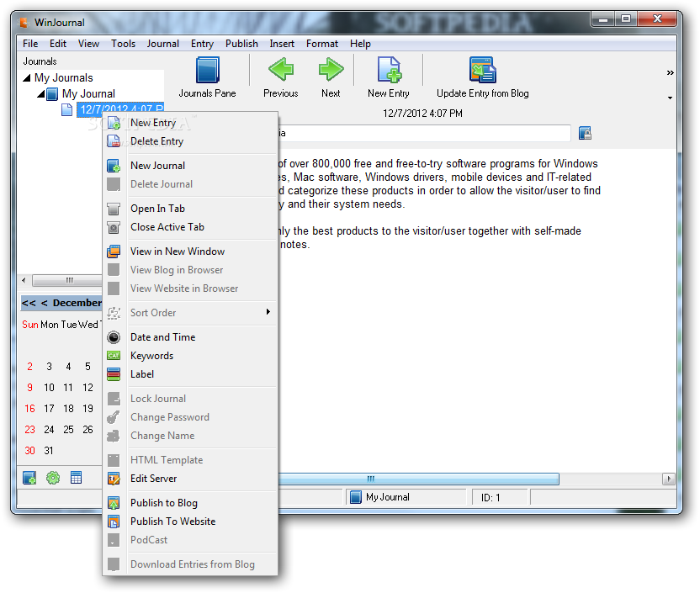This screenshot has height=593, width=700.
Task: Click the entry page icon in tree
Action: (66, 109)
